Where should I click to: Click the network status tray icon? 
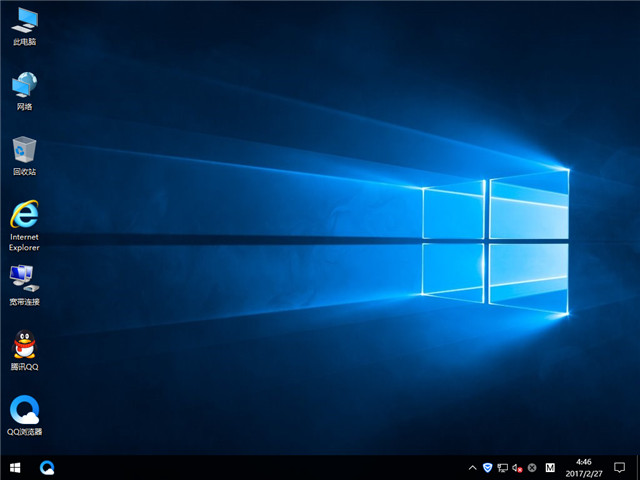point(503,467)
